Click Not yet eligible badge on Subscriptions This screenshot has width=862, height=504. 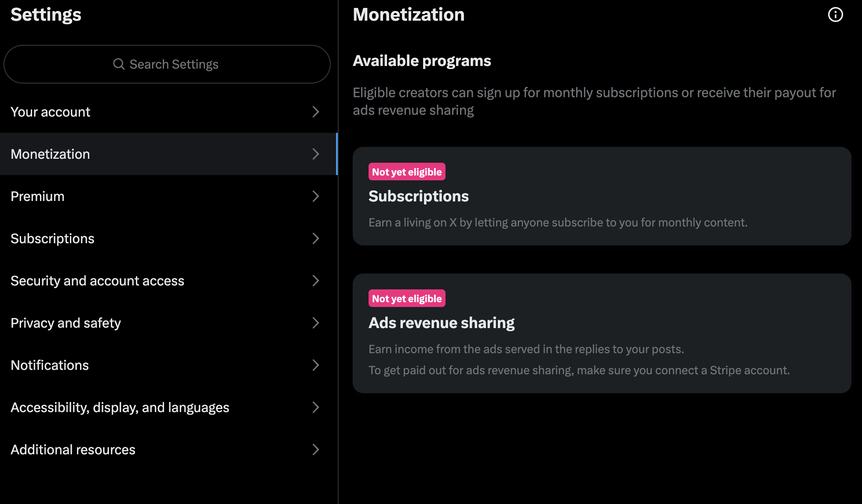[x=407, y=172]
